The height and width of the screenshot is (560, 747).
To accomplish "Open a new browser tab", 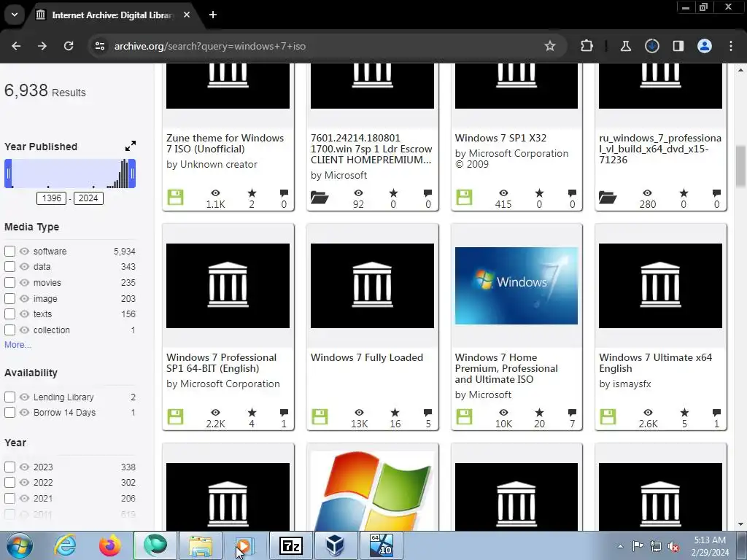I will pos(213,15).
